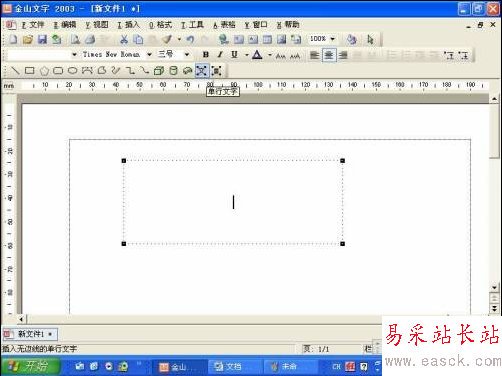Toggle left text alignment
The image size is (502, 376).
click(314, 55)
